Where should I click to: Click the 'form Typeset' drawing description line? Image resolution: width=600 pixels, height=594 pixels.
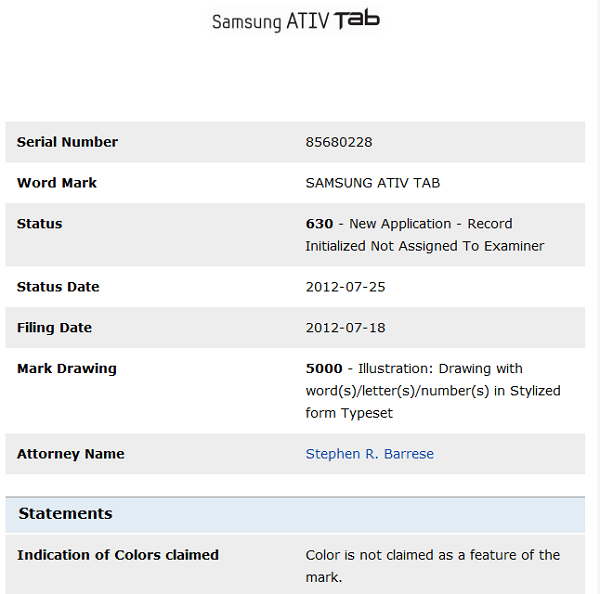point(349,413)
